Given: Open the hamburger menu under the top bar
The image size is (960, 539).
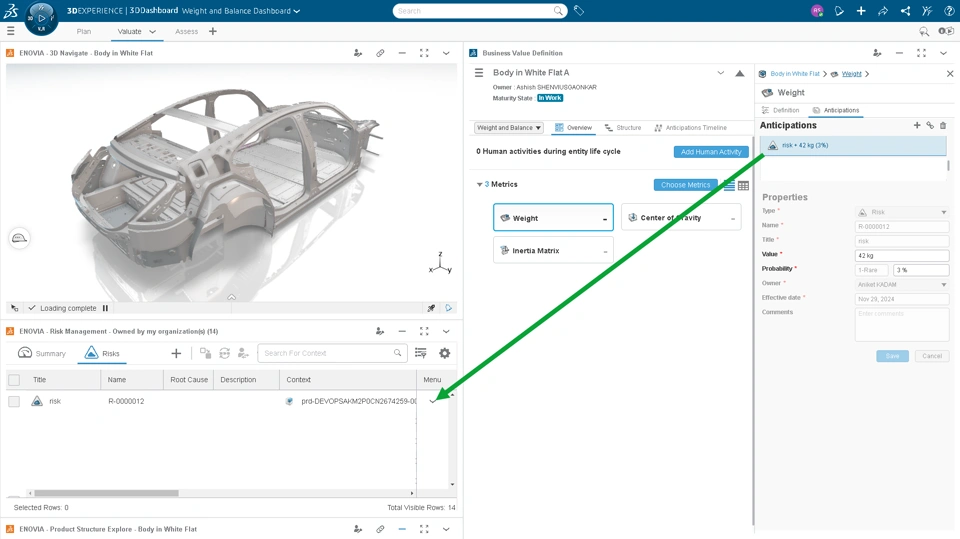Looking at the screenshot, I should 10,31.
